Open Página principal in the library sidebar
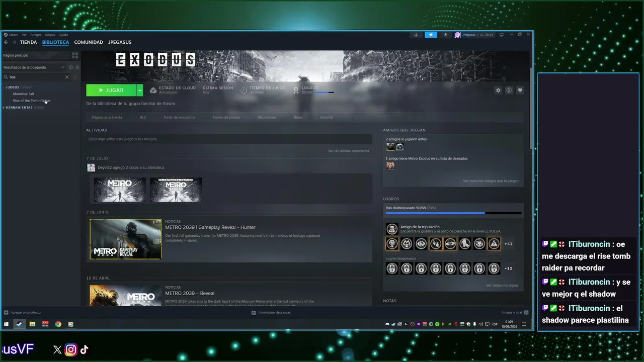644x362 pixels. point(16,55)
